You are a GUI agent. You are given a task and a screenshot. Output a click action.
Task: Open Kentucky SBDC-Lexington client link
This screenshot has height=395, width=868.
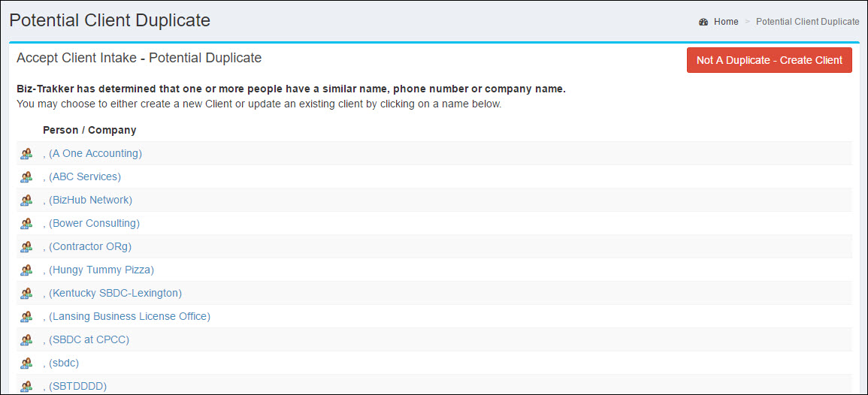point(113,293)
